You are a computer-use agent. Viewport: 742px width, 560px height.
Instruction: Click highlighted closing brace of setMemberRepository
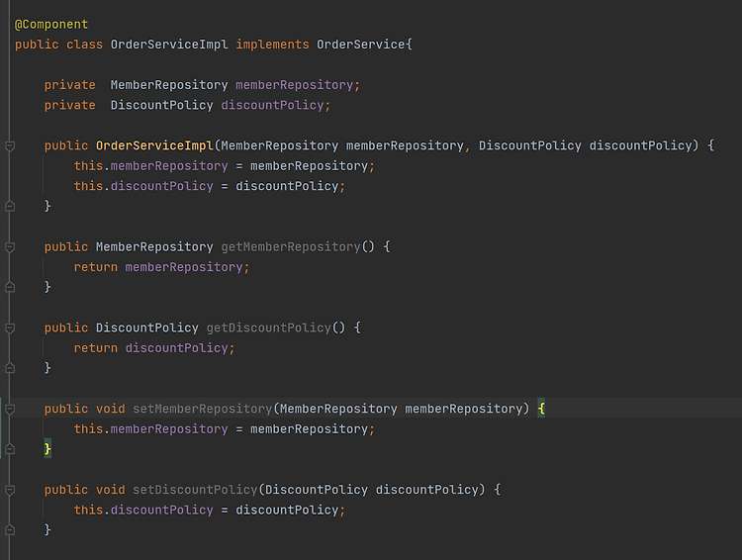tap(47, 449)
